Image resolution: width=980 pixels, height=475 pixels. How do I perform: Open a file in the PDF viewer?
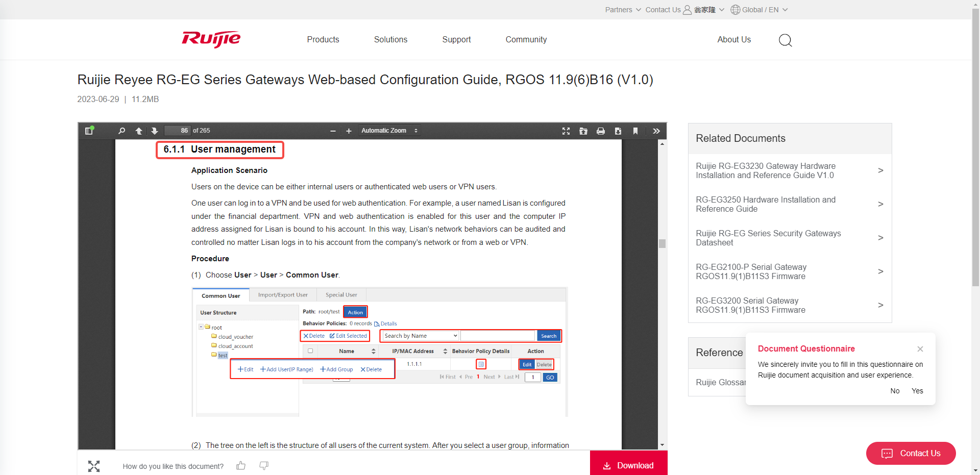click(583, 131)
